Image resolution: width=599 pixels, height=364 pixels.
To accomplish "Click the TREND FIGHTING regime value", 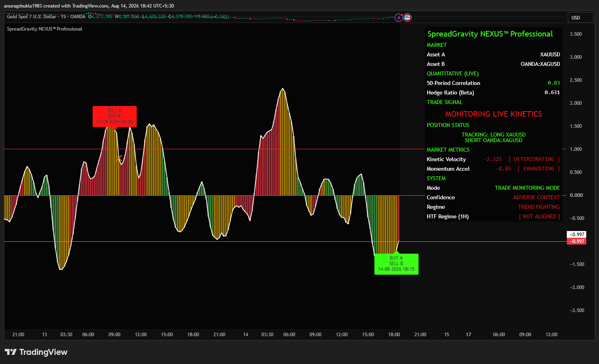I will pos(539,207).
